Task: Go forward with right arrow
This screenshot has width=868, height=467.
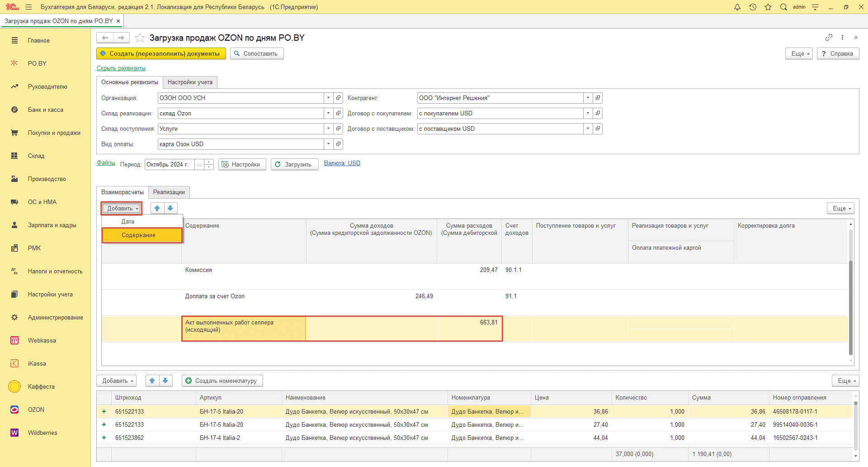Action: tap(121, 38)
